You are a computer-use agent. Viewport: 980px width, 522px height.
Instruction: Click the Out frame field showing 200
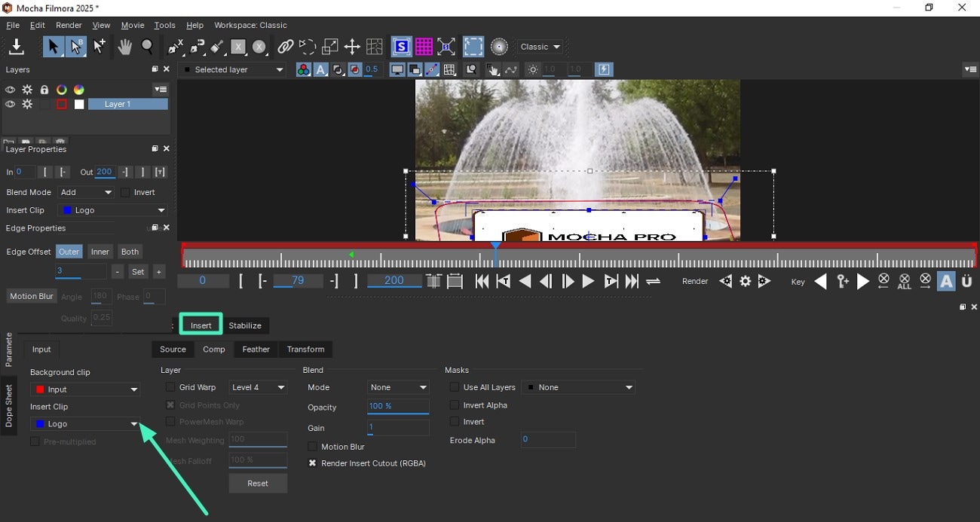104,171
